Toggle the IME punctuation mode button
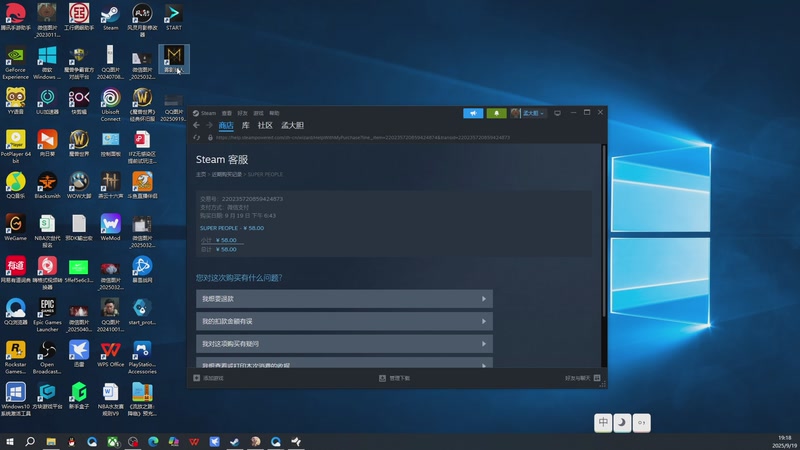The width and height of the screenshot is (800, 450). (641, 423)
